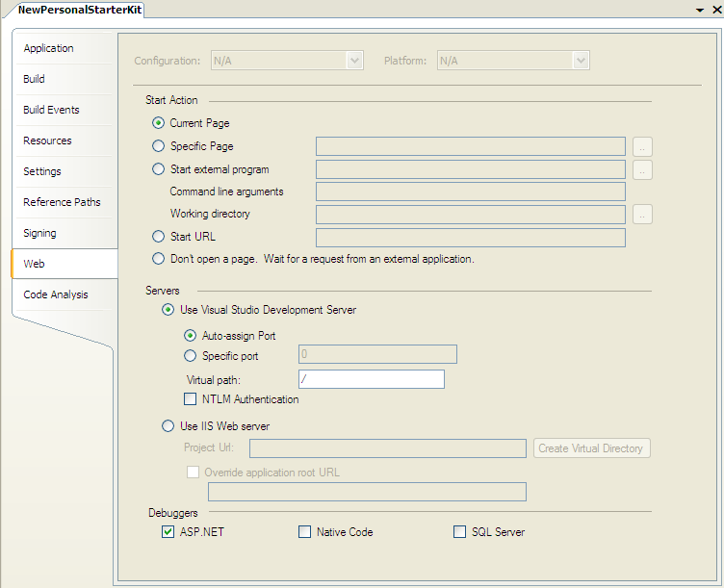Switch to the Build Events tab

(x=51, y=111)
